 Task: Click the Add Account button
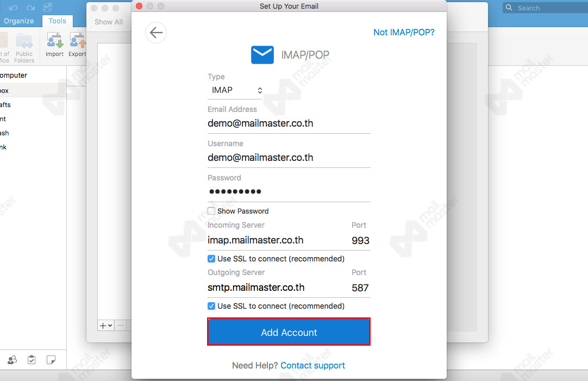(x=289, y=332)
